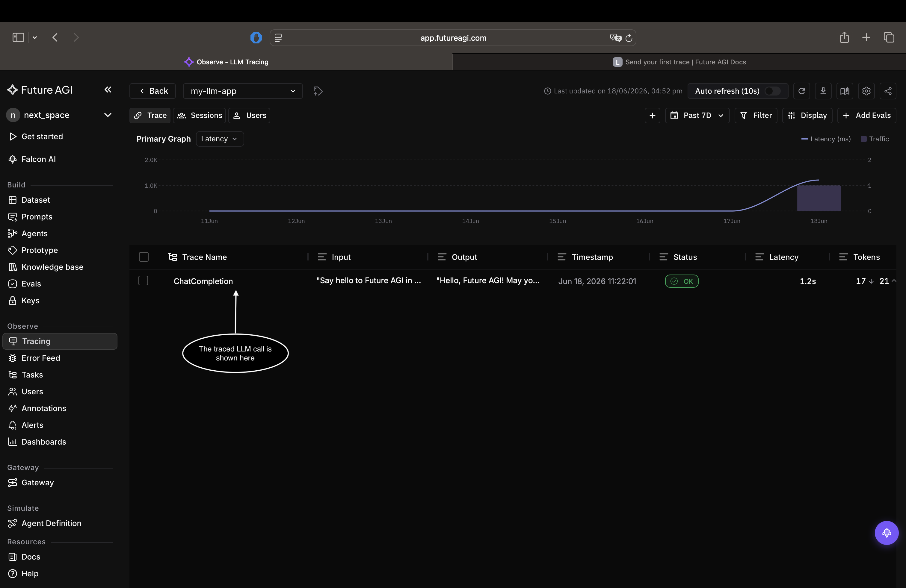Click the download traces icon

pos(823,91)
